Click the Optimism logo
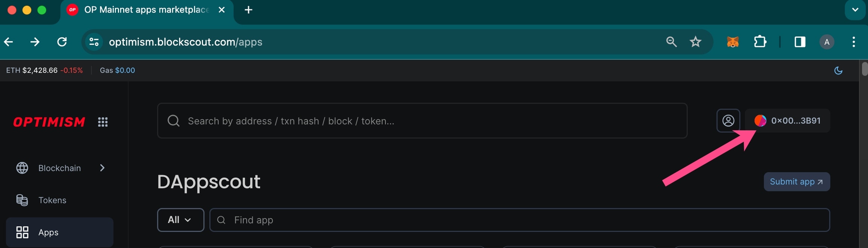868x248 pixels. click(x=49, y=122)
